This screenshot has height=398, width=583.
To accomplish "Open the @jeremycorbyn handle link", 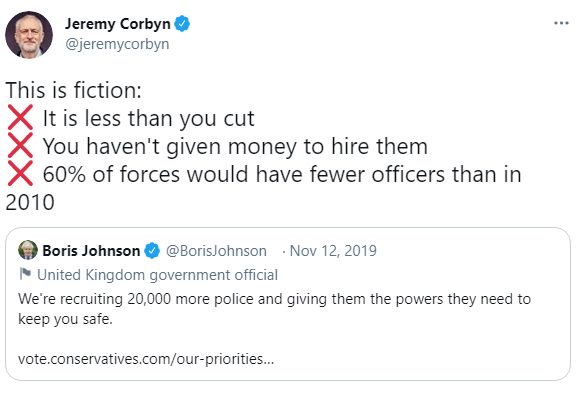I will tap(117, 44).
